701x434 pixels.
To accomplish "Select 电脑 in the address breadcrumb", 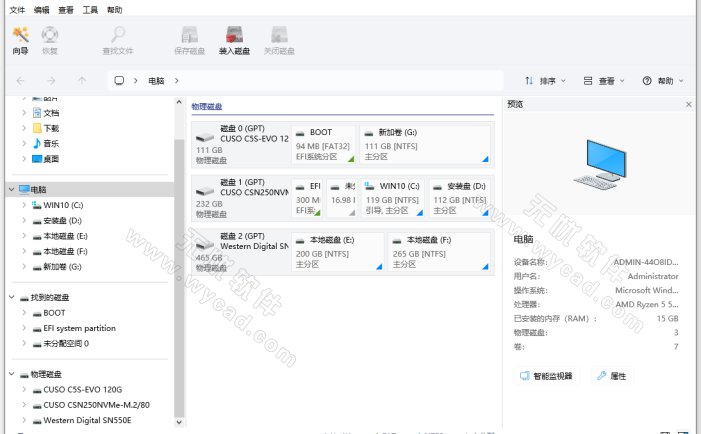I will [156, 81].
